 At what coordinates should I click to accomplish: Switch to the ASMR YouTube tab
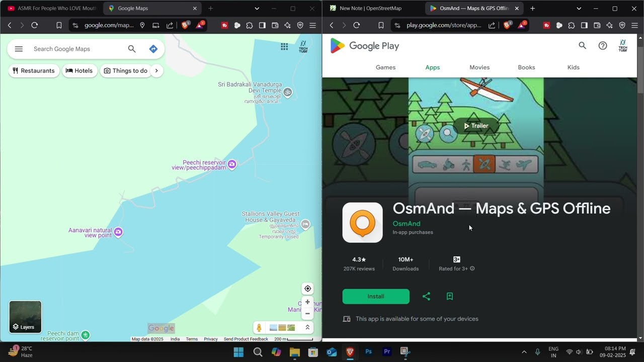[52, 9]
